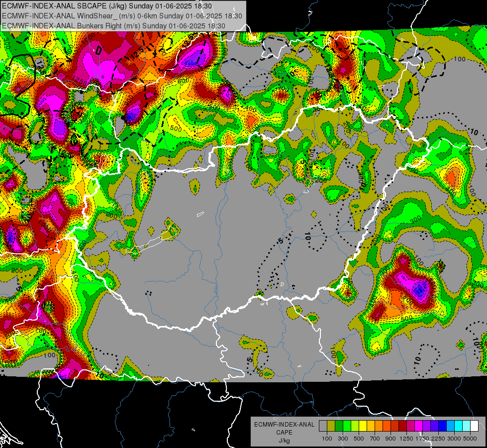Pick the pure blue legend swatch
The image size is (487, 448).
pos(443,426)
